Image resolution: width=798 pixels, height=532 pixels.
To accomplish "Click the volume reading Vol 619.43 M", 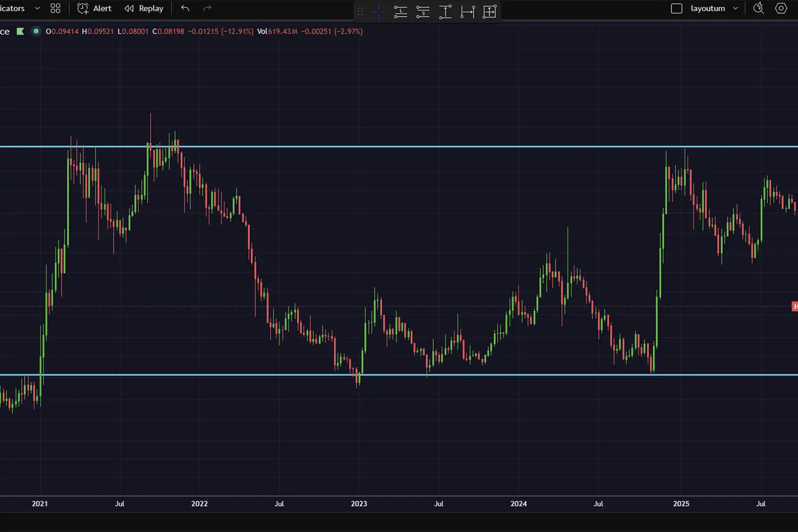I will click(277, 31).
